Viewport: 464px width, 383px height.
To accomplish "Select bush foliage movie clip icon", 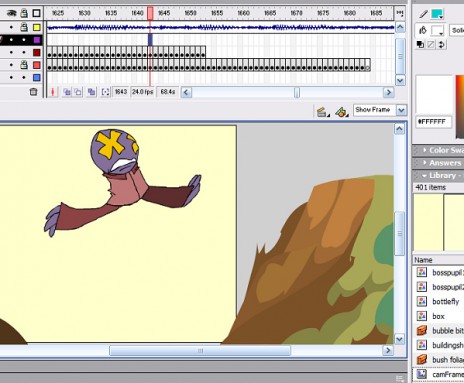I will point(421,359).
